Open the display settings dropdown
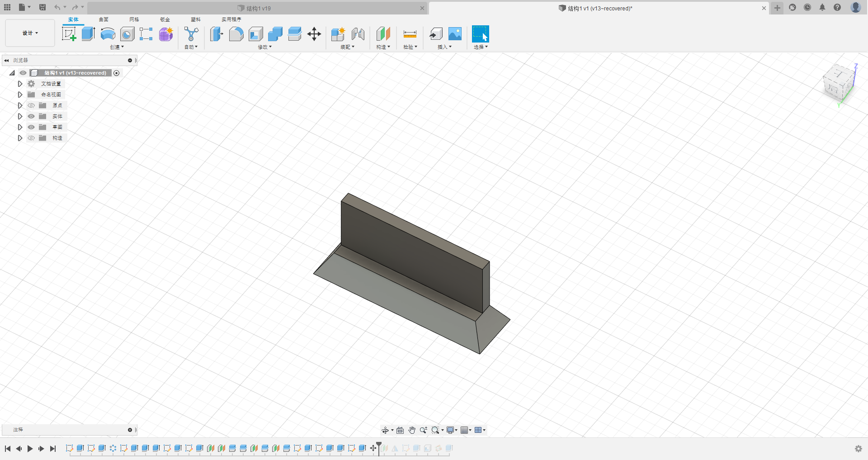 click(452, 430)
